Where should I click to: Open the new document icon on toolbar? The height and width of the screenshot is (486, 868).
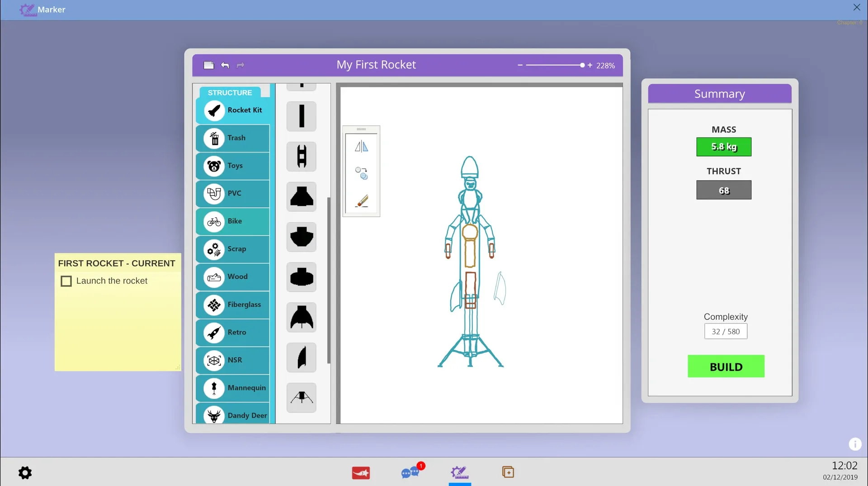pos(209,65)
